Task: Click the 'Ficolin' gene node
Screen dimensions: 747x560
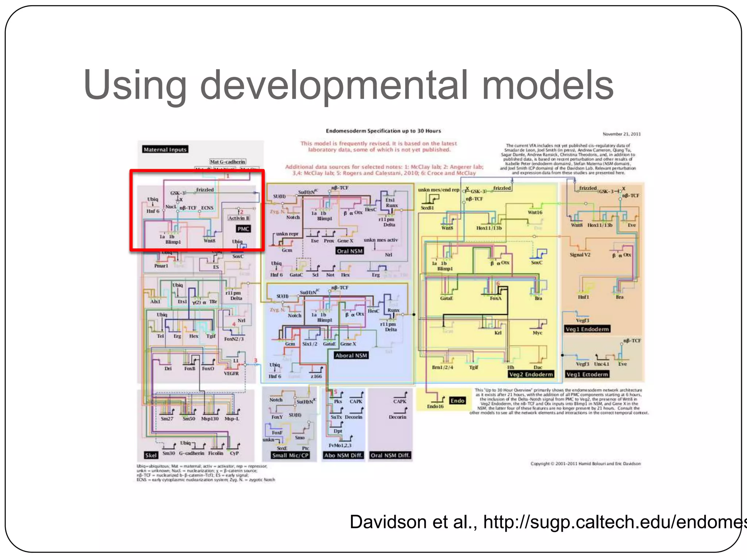Action: pos(216,453)
